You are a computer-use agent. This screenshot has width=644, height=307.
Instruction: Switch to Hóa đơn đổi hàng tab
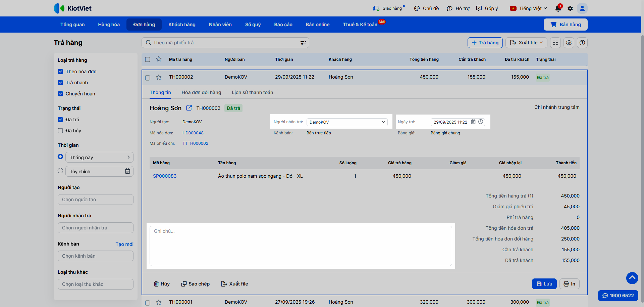coord(201,92)
